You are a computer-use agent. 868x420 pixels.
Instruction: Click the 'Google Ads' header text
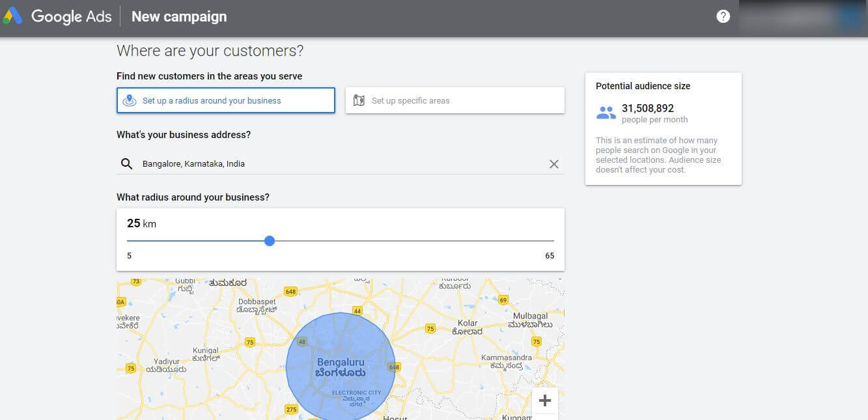[x=72, y=16]
